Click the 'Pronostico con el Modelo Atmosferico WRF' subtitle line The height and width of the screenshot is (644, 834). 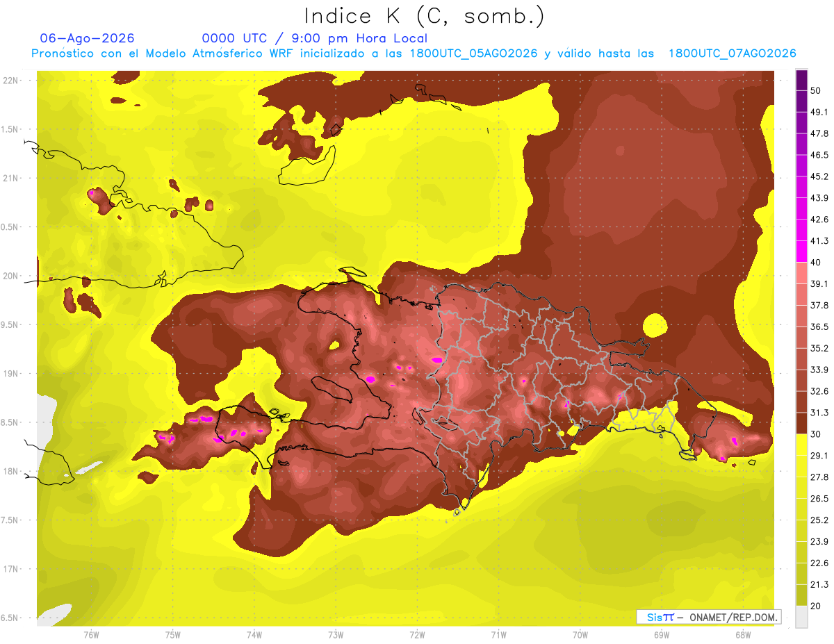(x=414, y=53)
